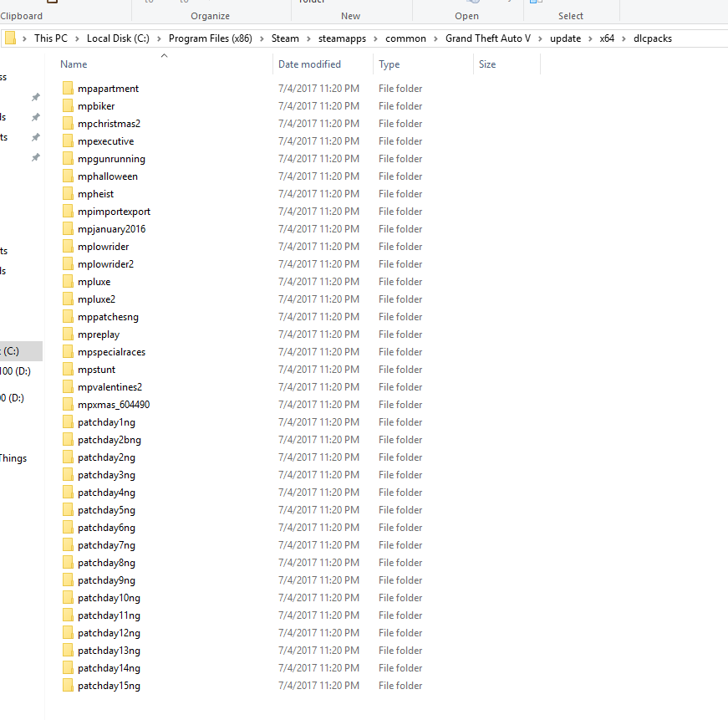The image size is (728, 720).
Task: Expand the chevron after Grand Theft Auto V
Action: point(540,38)
